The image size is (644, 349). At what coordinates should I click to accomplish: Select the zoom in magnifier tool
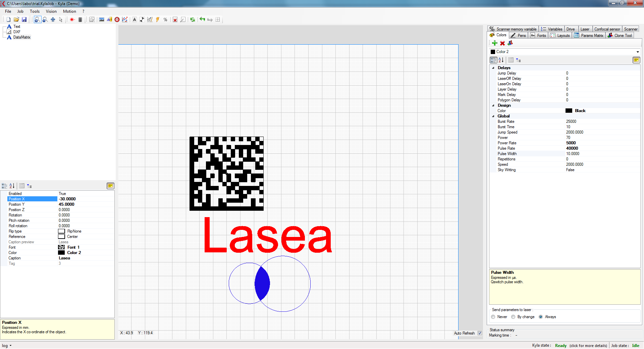coord(37,19)
